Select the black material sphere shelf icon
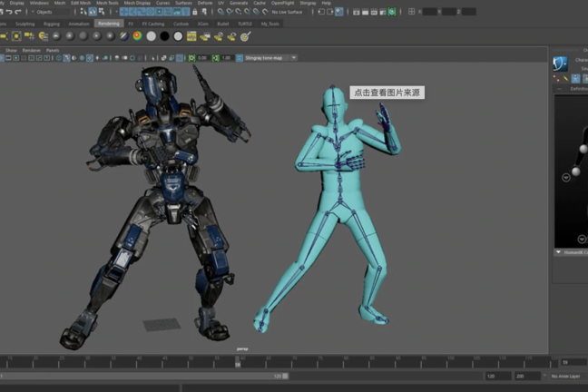Image resolution: width=588 pixels, height=392 pixels. coord(164,36)
